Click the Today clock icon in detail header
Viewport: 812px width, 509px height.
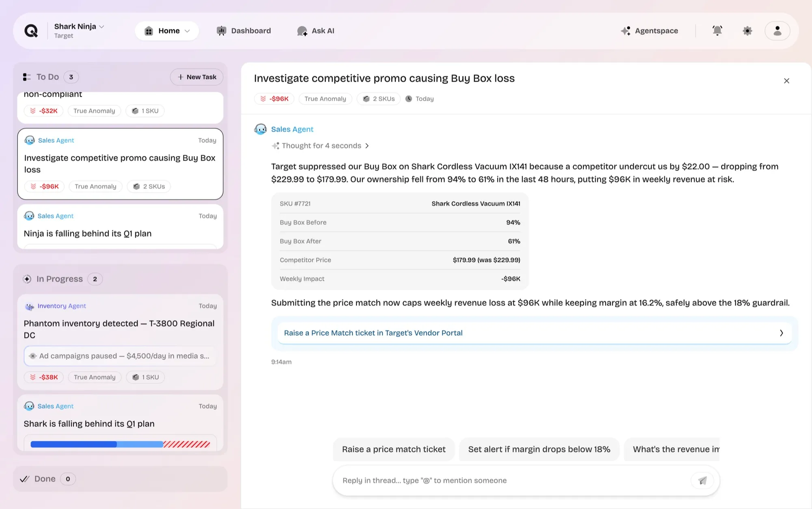(x=408, y=99)
